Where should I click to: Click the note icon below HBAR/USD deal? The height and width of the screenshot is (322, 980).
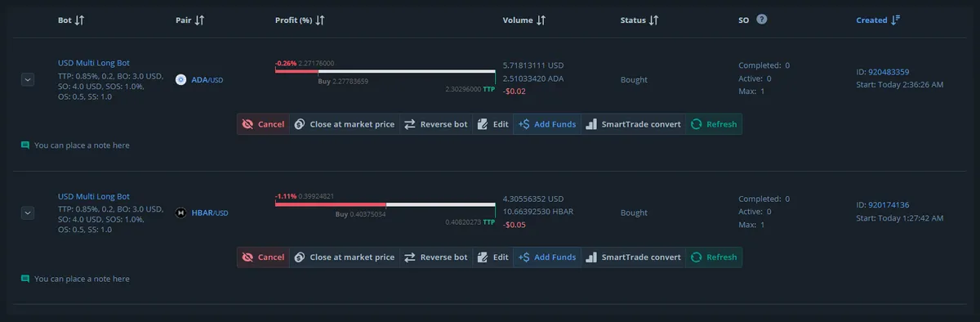pos(25,279)
